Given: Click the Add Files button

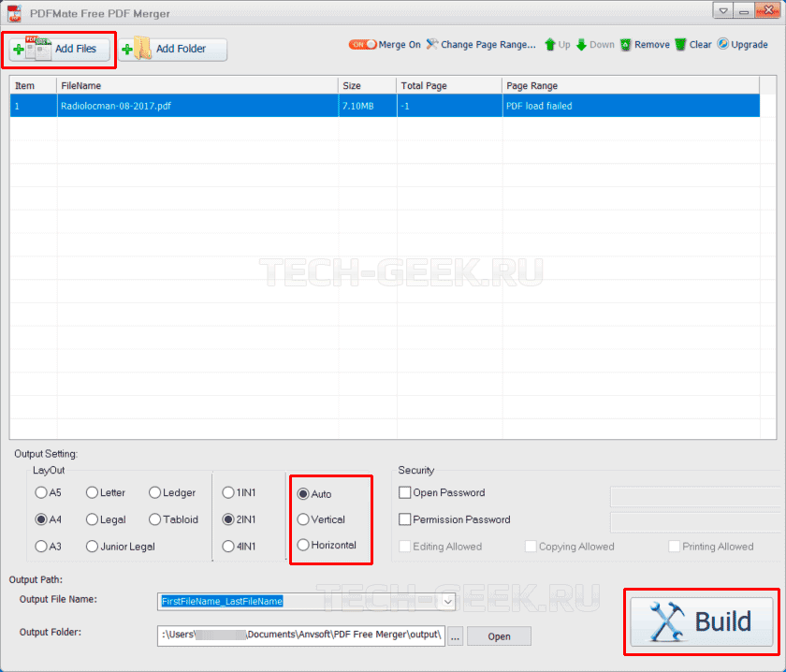Looking at the screenshot, I should click(x=60, y=50).
